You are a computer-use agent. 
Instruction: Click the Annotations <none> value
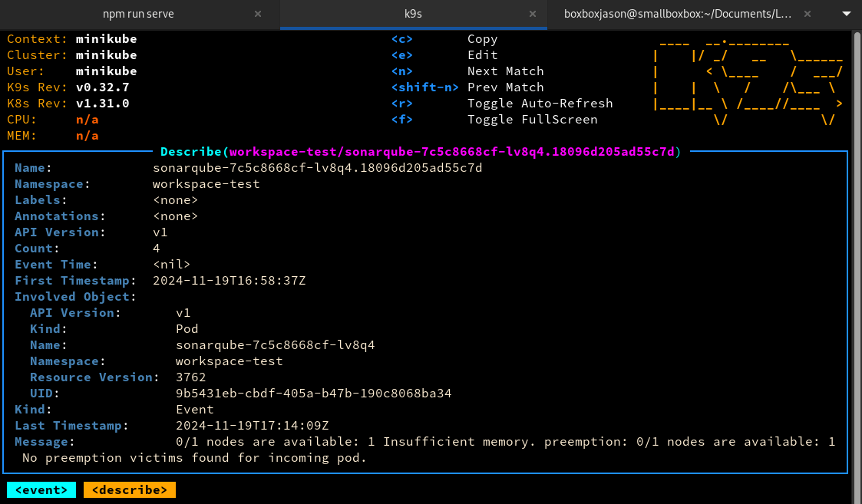pyautogui.click(x=175, y=216)
